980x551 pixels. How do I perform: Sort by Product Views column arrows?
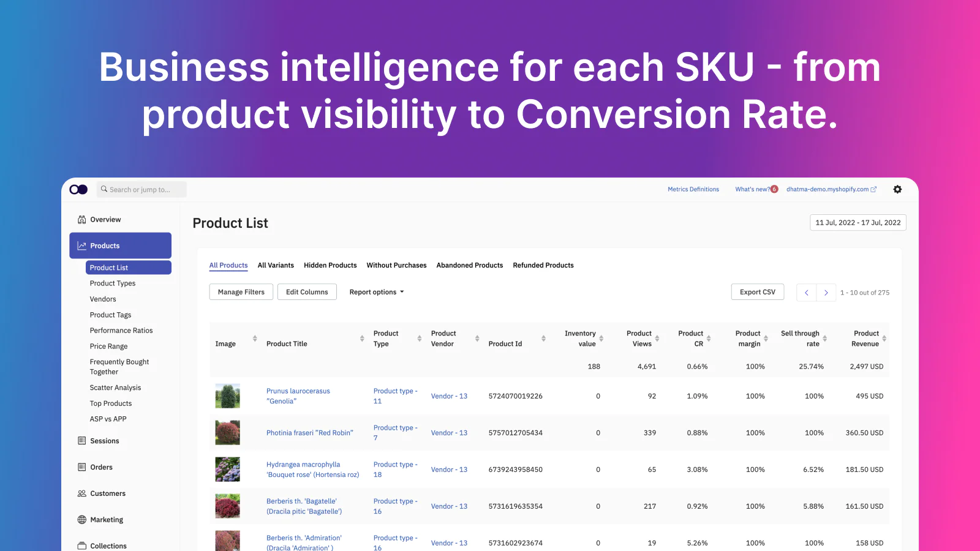(x=657, y=339)
